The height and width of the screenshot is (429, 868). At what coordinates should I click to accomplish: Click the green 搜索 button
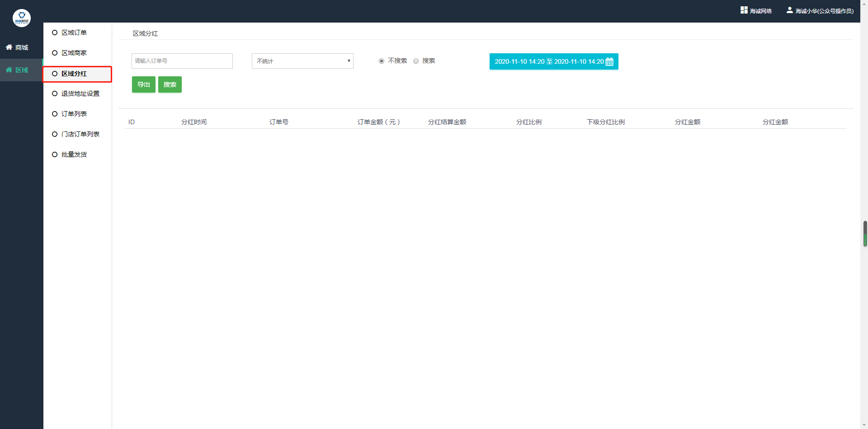pyautogui.click(x=170, y=84)
